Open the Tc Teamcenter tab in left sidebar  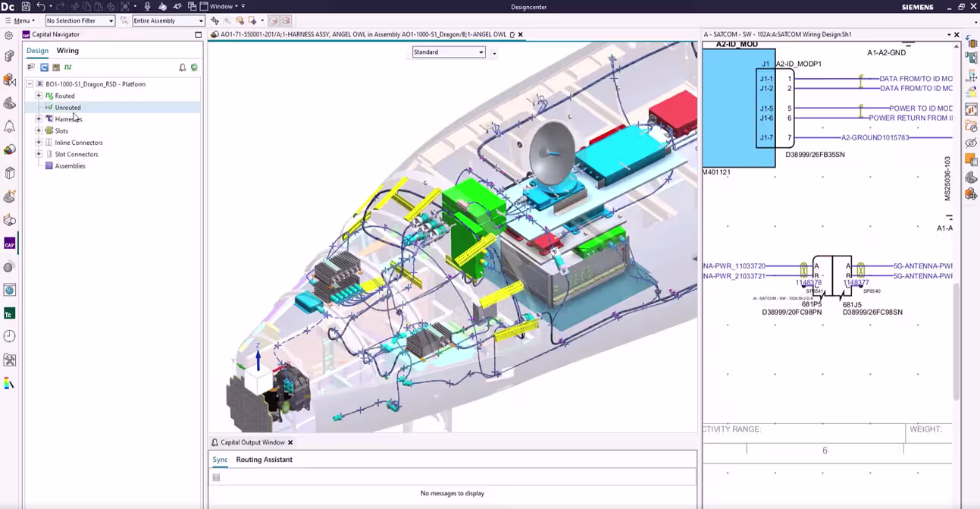coord(9,313)
